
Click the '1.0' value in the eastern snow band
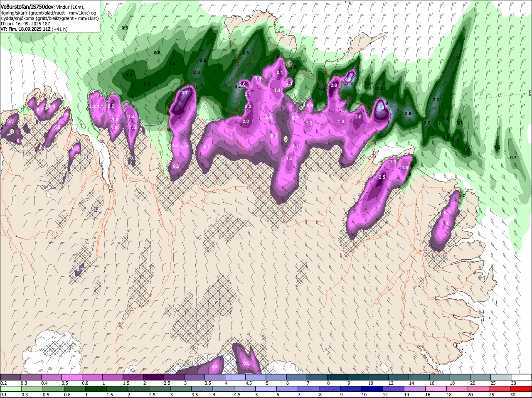click(445, 223)
